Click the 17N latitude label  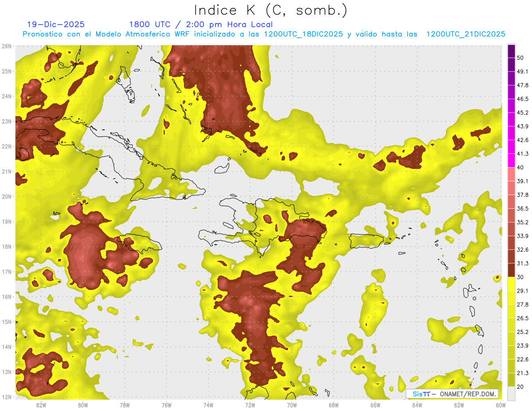pos(7,272)
